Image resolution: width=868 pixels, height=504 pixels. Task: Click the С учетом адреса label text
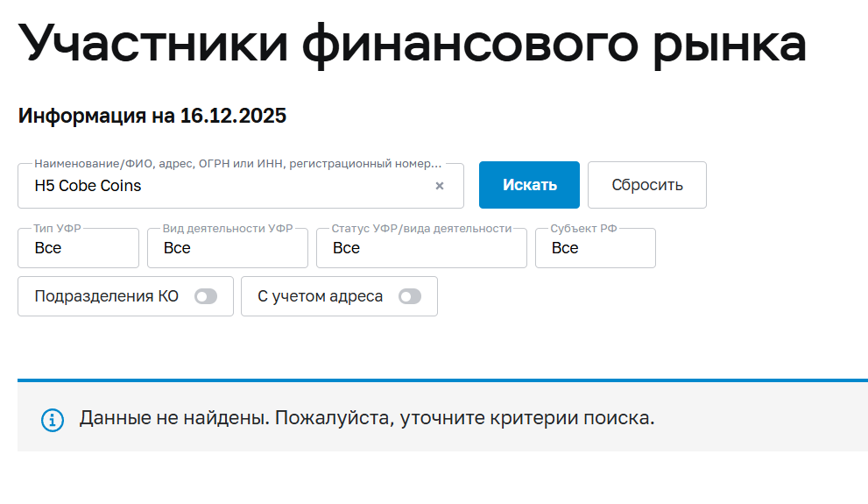point(321,296)
